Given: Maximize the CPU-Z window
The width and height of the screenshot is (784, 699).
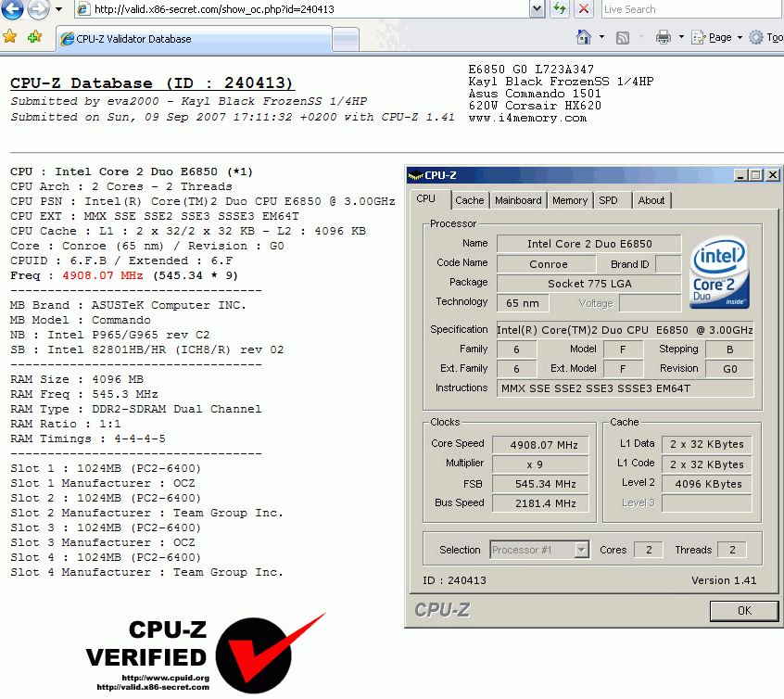Looking at the screenshot, I should (756, 175).
